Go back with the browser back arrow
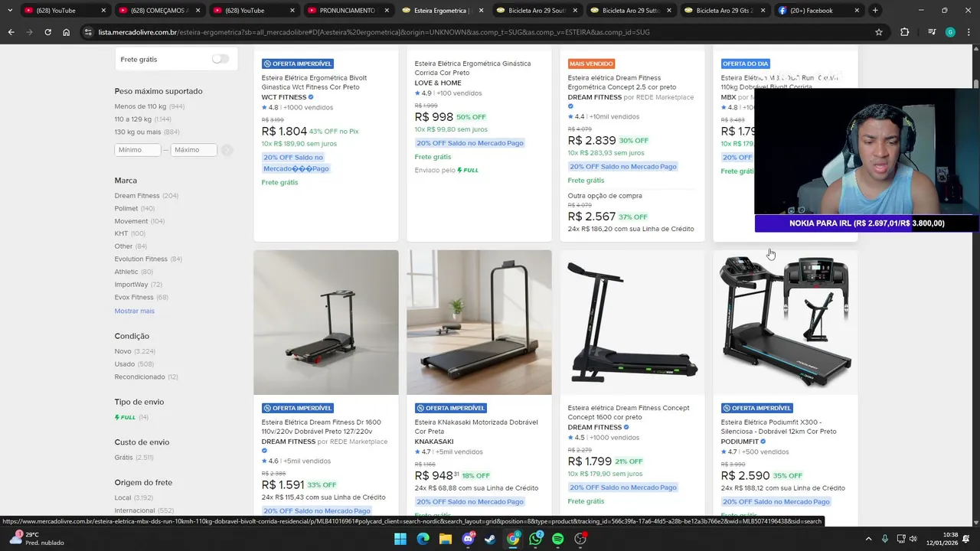Screen dimensions: 980x551 tap(11, 32)
